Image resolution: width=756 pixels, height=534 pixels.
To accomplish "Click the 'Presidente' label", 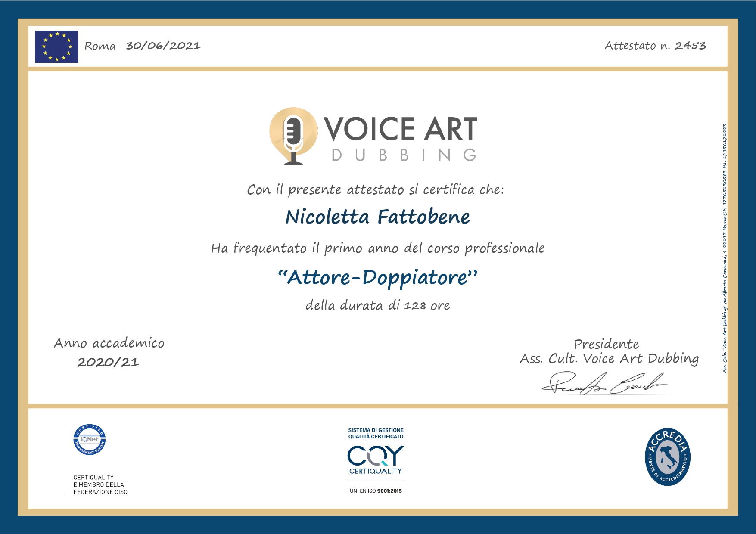I will [x=607, y=344].
